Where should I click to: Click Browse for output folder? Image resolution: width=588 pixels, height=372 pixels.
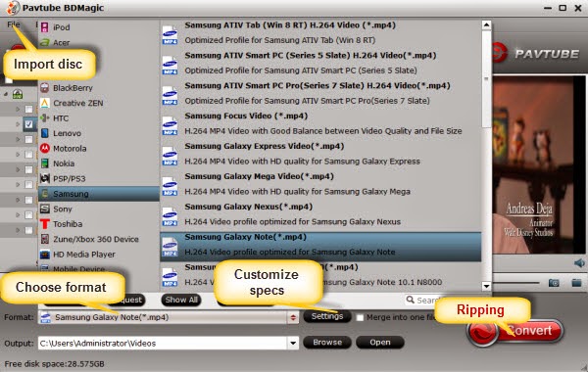pyautogui.click(x=327, y=342)
